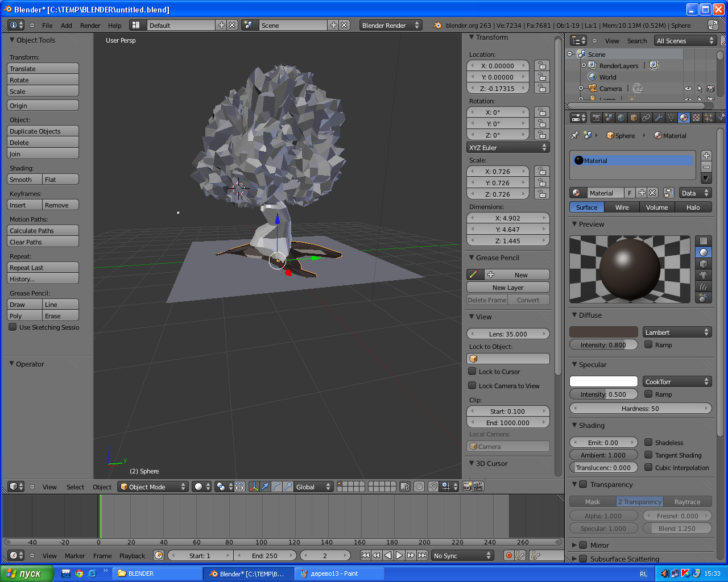Viewport: 728px width, 582px height.
Task: Open the Render menu
Action: pyautogui.click(x=90, y=26)
